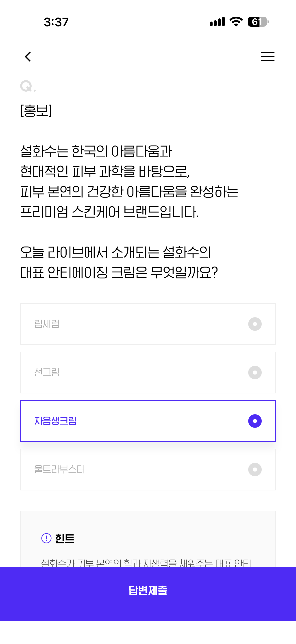Screen dimensions: 296x644
Task: Tap the 힌트 heading label
Action: click(65, 538)
